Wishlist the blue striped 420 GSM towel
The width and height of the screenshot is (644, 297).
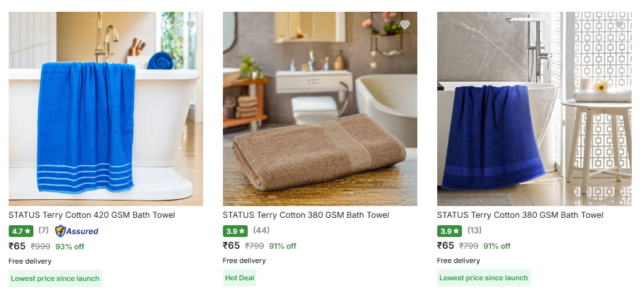(x=191, y=25)
